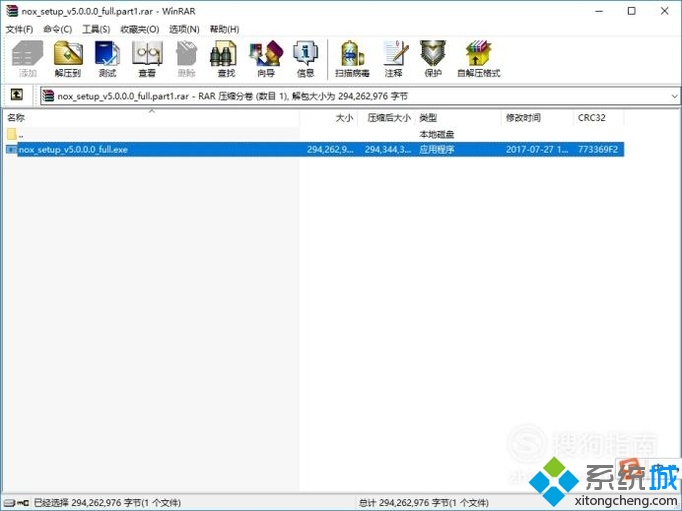Open the View (查看) toolbar icon
This screenshot has height=511, width=682.
(x=147, y=59)
